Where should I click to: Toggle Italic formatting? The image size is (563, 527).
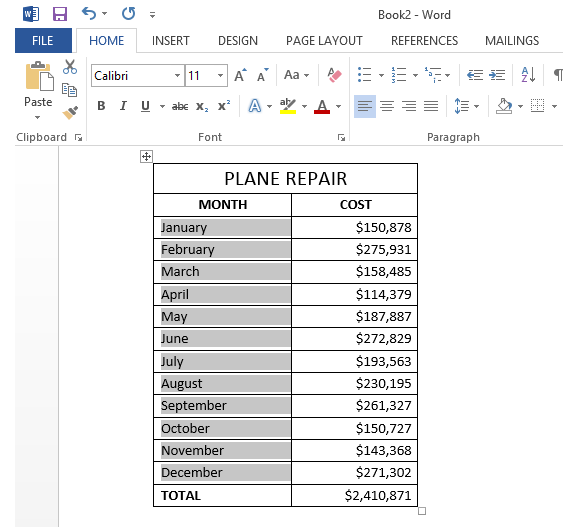coord(123,106)
